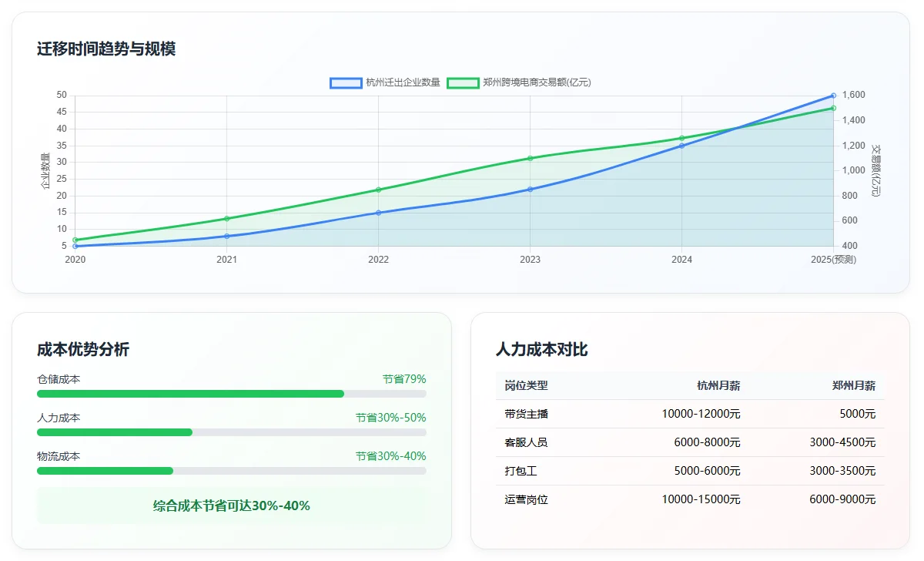Image resolution: width=924 pixels, height=561 pixels.
Task: Click the 2023 x-axis label
Action: point(530,260)
